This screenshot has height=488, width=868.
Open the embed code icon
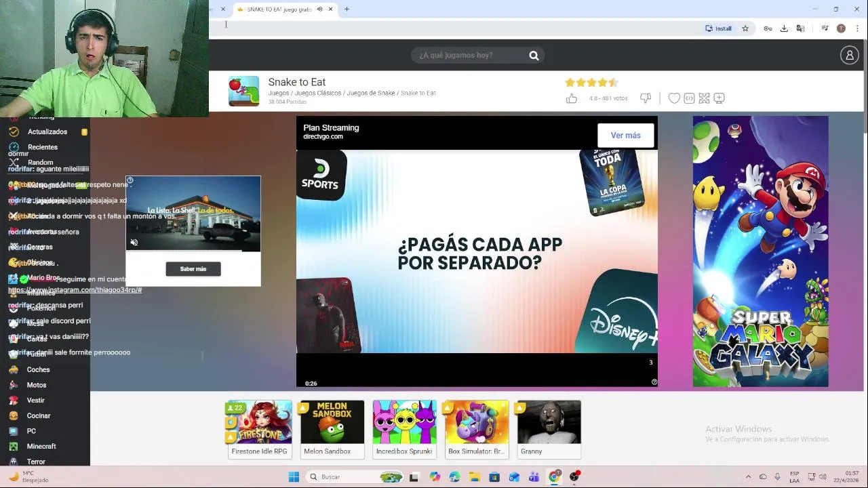[x=689, y=98]
